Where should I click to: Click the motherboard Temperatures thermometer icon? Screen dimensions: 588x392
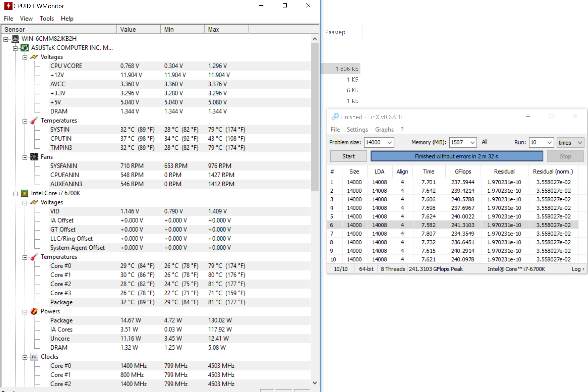34,121
